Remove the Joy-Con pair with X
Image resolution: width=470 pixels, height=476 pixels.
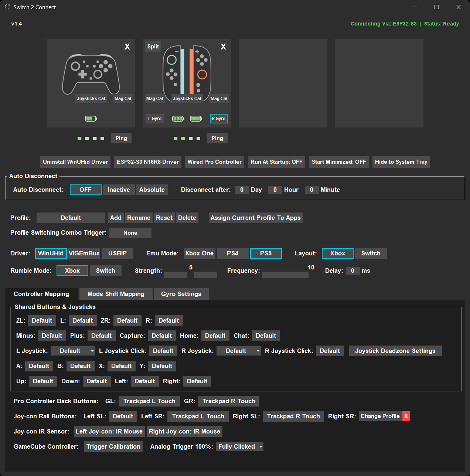(x=223, y=47)
